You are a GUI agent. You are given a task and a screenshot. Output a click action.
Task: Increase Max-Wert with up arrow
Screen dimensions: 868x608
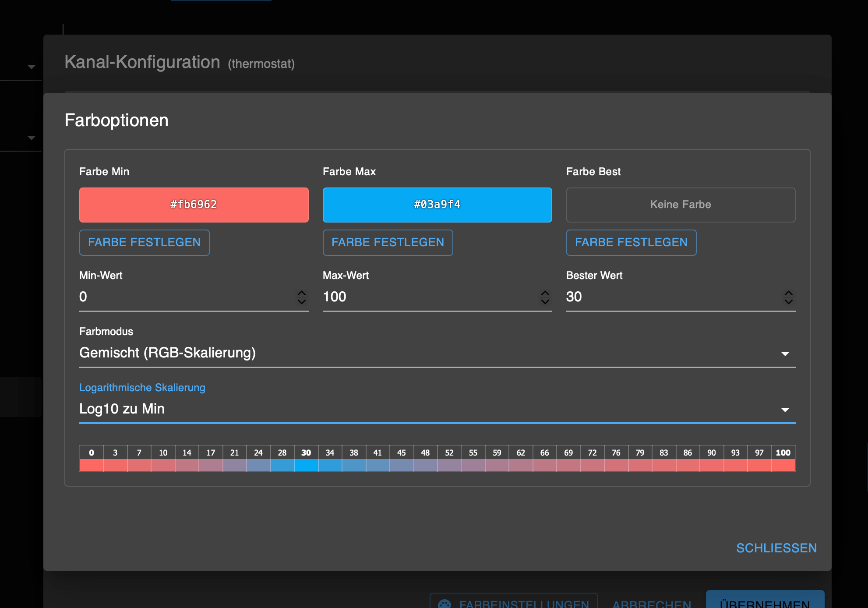point(545,293)
